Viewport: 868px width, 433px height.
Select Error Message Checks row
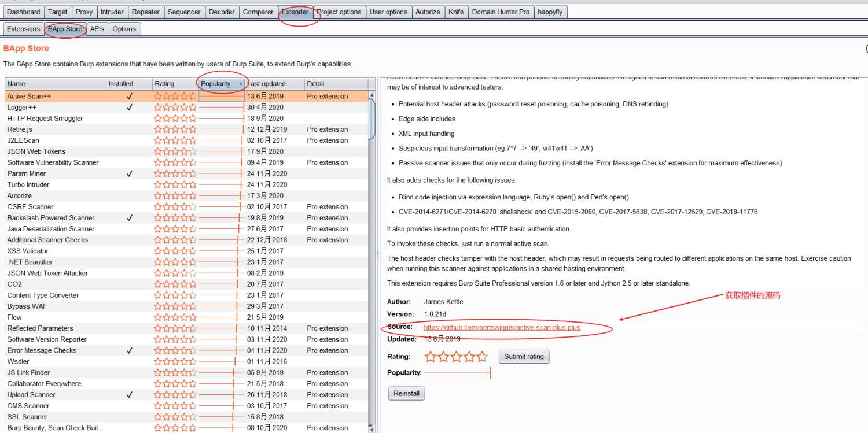[x=186, y=350]
